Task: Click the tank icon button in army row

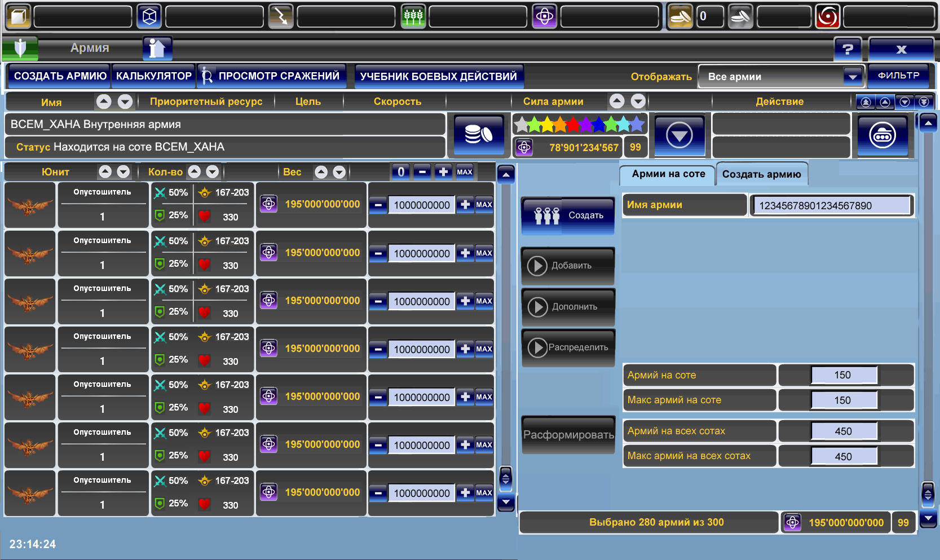Action: (882, 136)
